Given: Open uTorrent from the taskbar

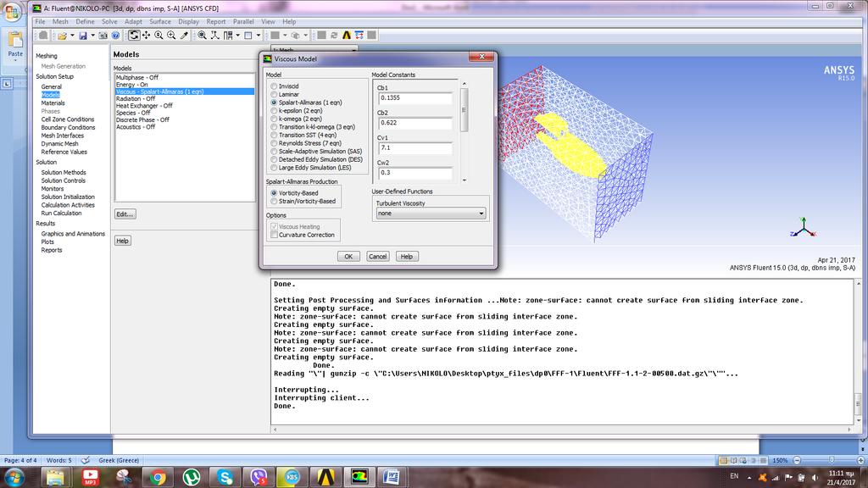Looking at the screenshot, I should [192, 477].
